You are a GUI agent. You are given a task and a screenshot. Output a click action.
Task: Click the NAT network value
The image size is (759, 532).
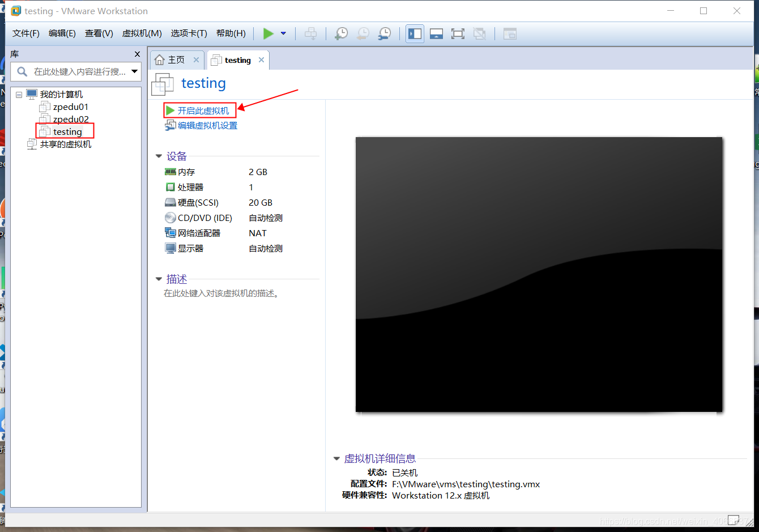(258, 233)
